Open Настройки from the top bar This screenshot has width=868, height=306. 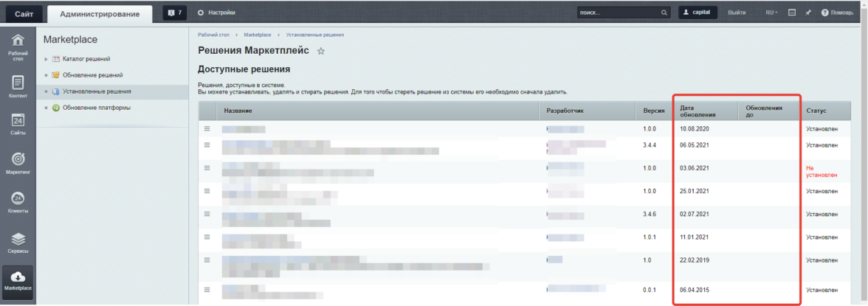pos(216,13)
